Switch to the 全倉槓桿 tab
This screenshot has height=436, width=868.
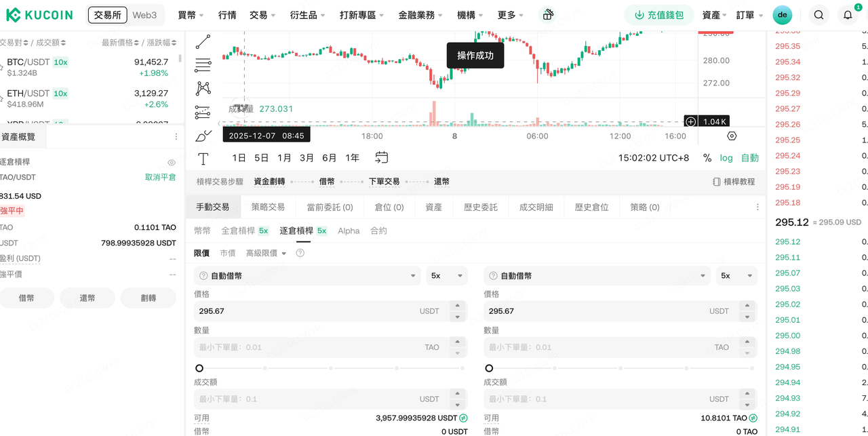point(245,231)
